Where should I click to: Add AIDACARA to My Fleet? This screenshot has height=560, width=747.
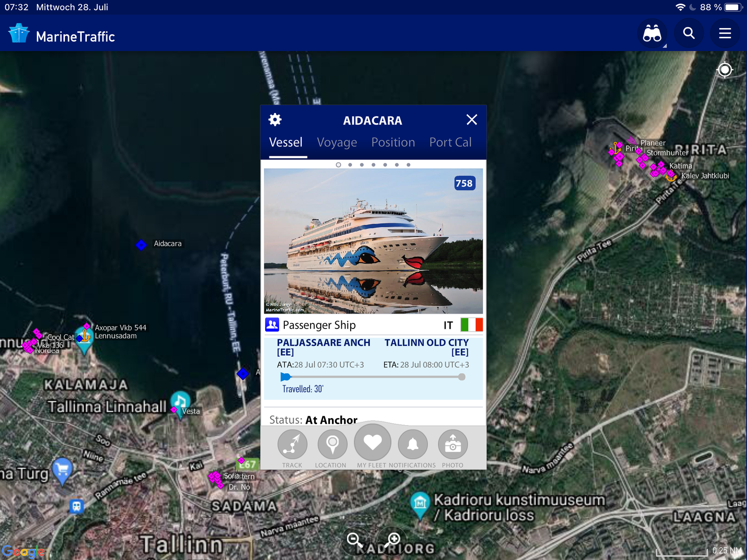373,442
